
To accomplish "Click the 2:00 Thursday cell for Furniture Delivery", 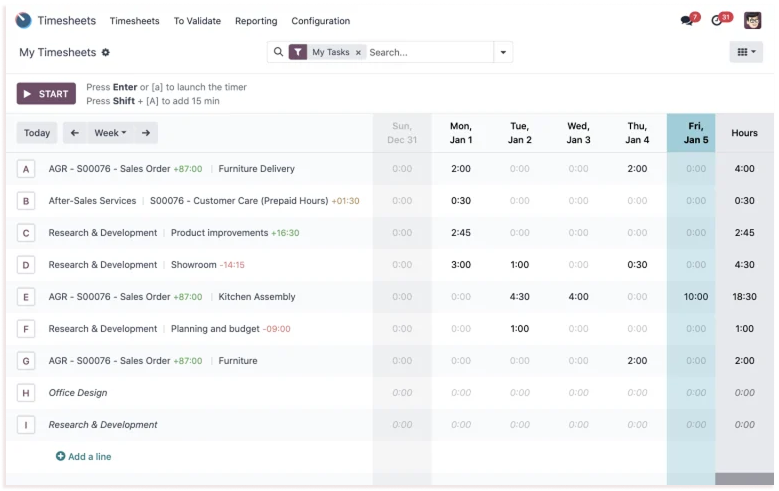I will point(637,168).
